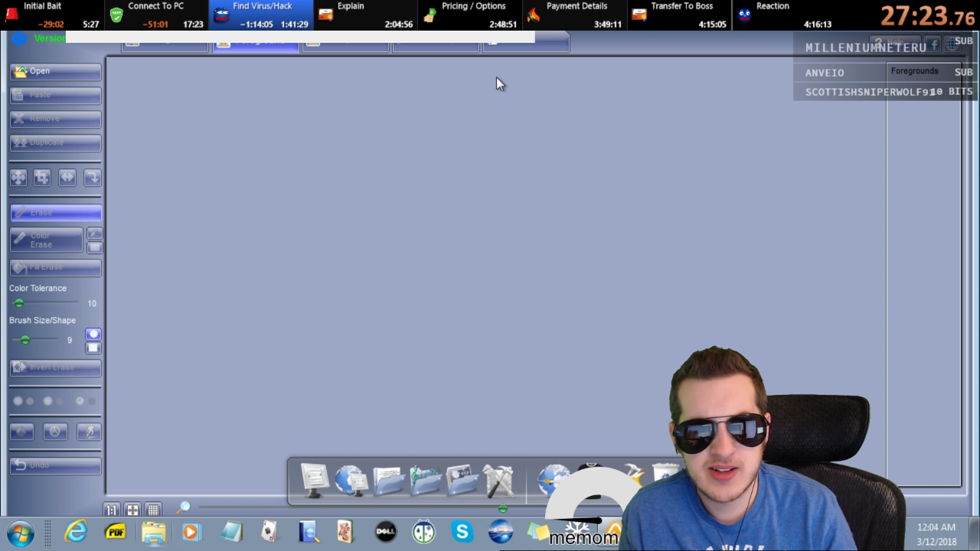Open File Explorer from the taskbar
The width and height of the screenshot is (980, 551).
pos(153,532)
